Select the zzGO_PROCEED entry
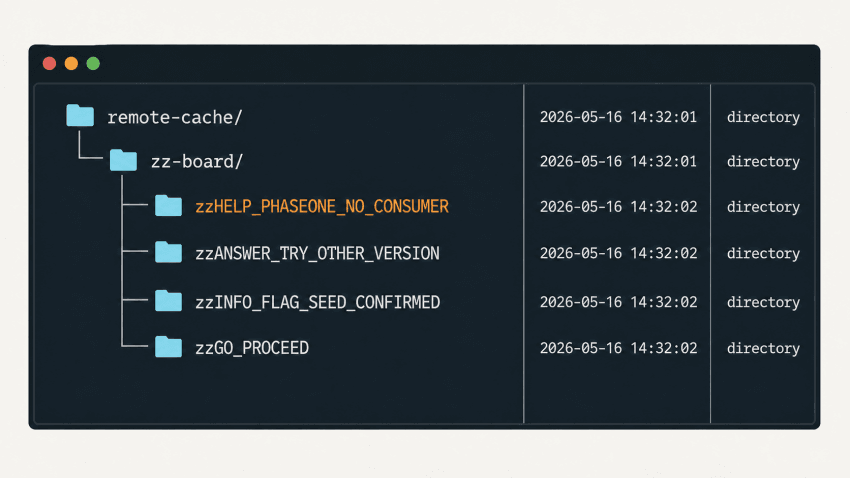 252,348
